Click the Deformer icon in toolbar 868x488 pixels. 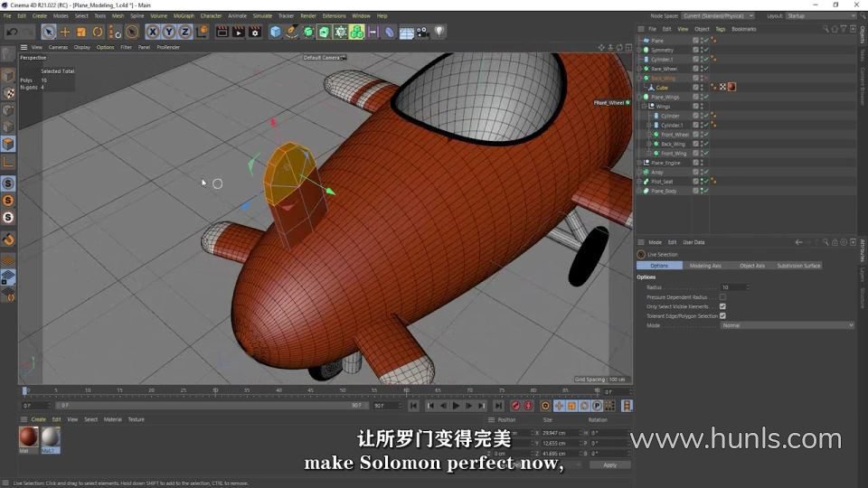(390, 33)
